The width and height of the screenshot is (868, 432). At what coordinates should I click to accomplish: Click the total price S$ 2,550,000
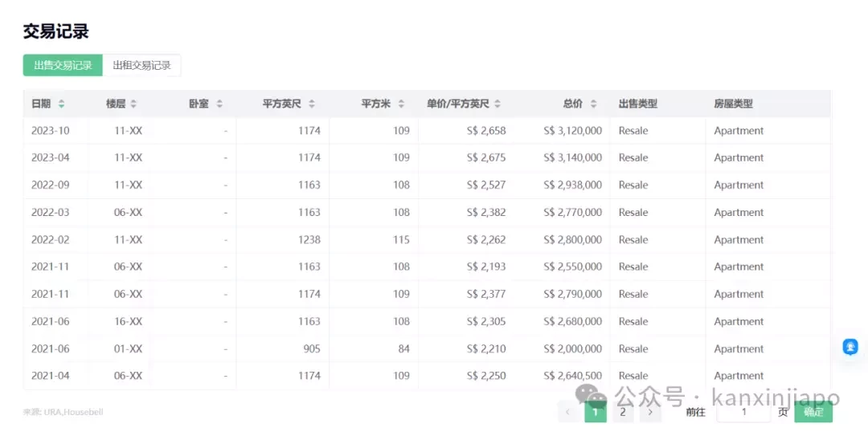click(x=572, y=267)
